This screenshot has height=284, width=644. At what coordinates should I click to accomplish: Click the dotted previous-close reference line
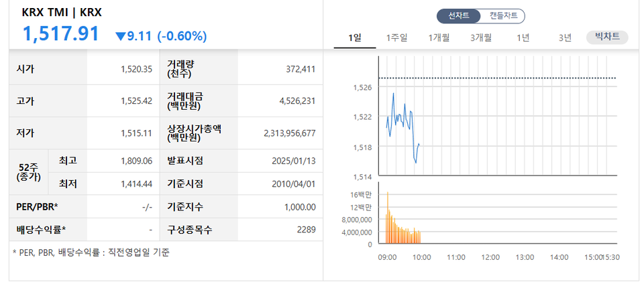(x=497, y=78)
